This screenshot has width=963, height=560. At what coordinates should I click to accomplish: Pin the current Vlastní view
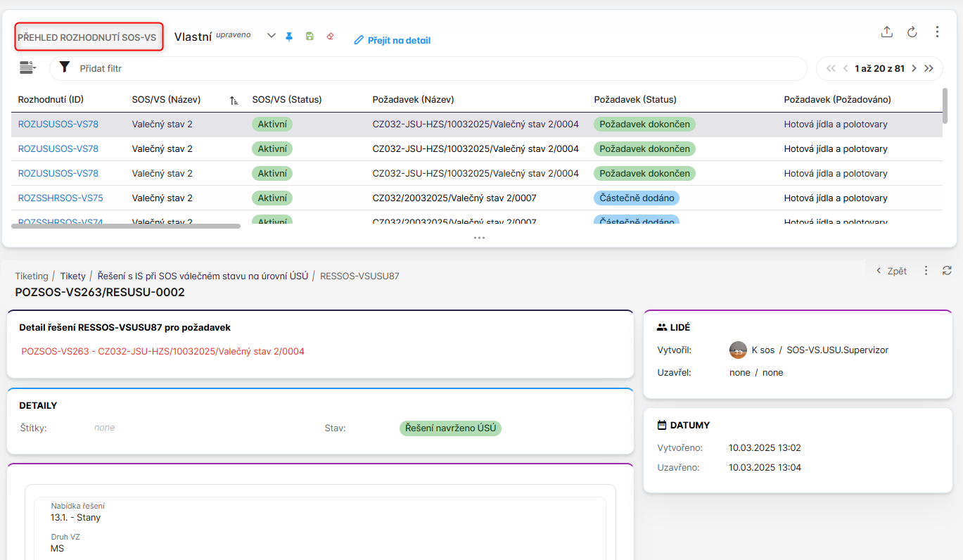(289, 37)
